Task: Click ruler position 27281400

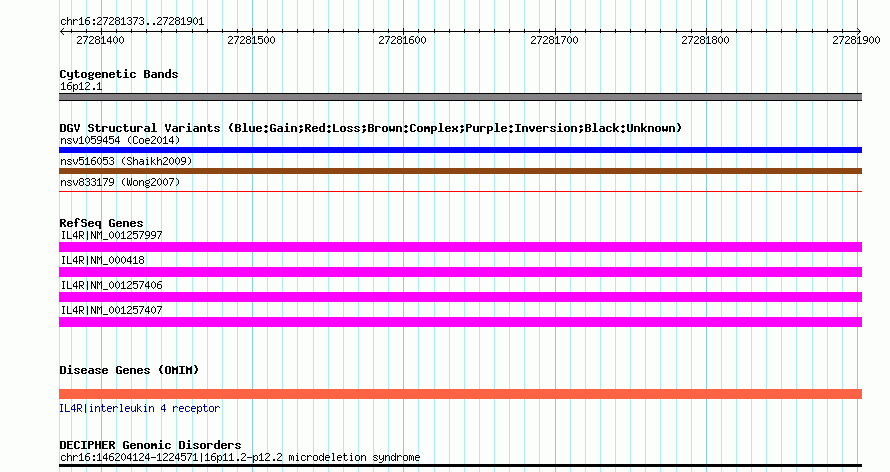Action: coord(100,40)
